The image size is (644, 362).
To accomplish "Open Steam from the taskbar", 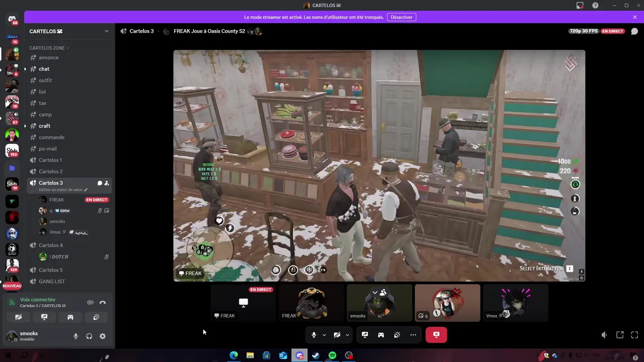I will (x=316, y=355).
